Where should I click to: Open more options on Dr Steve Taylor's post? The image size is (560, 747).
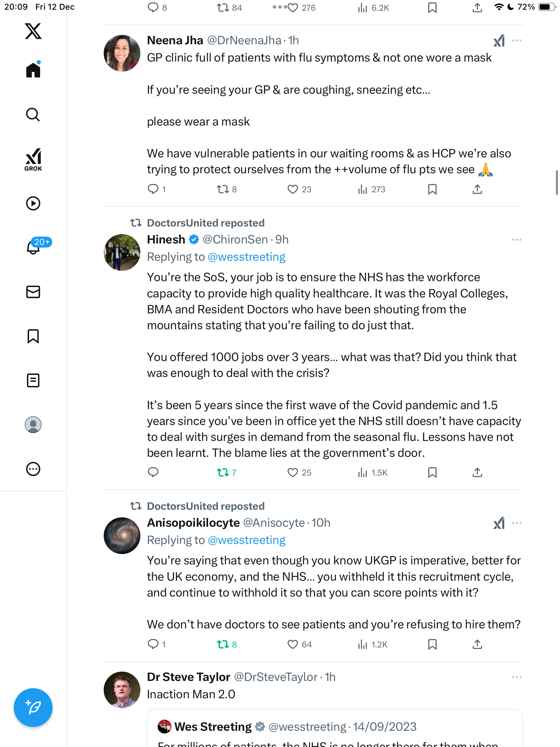[516, 677]
